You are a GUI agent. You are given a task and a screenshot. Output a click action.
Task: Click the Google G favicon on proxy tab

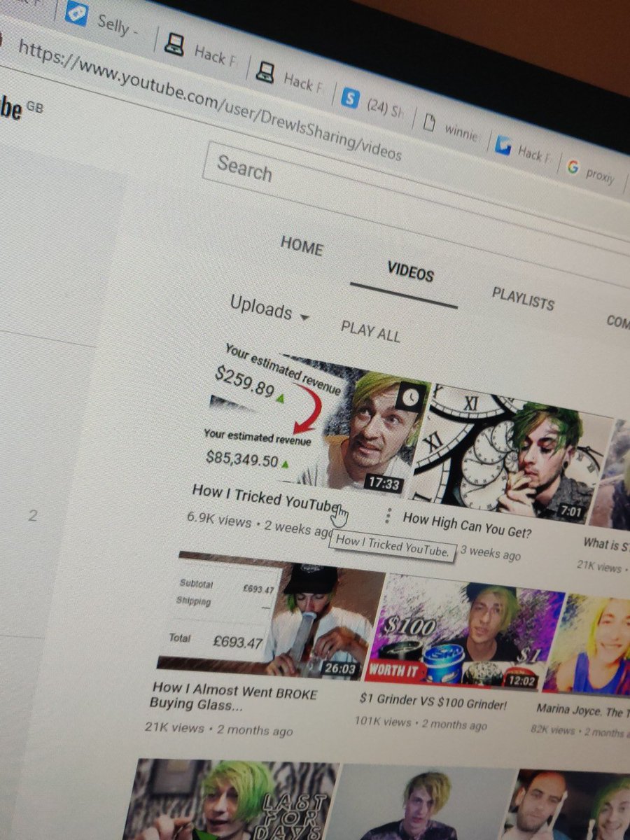[573, 167]
